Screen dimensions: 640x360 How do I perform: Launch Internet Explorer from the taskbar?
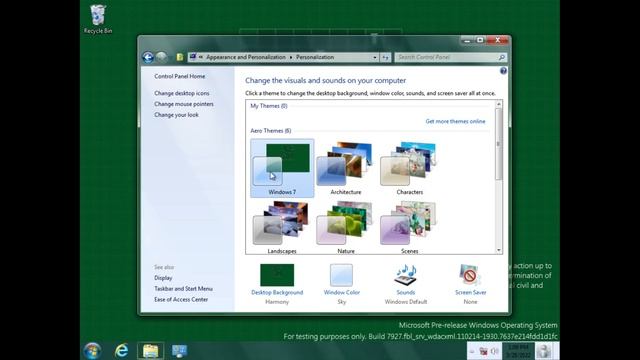(121, 351)
